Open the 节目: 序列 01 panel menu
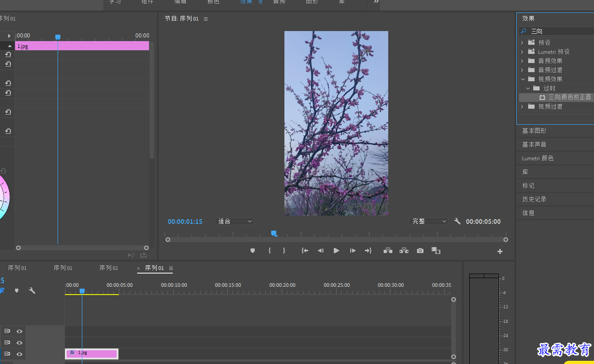Image resolution: width=594 pixels, height=364 pixels. (206, 19)
